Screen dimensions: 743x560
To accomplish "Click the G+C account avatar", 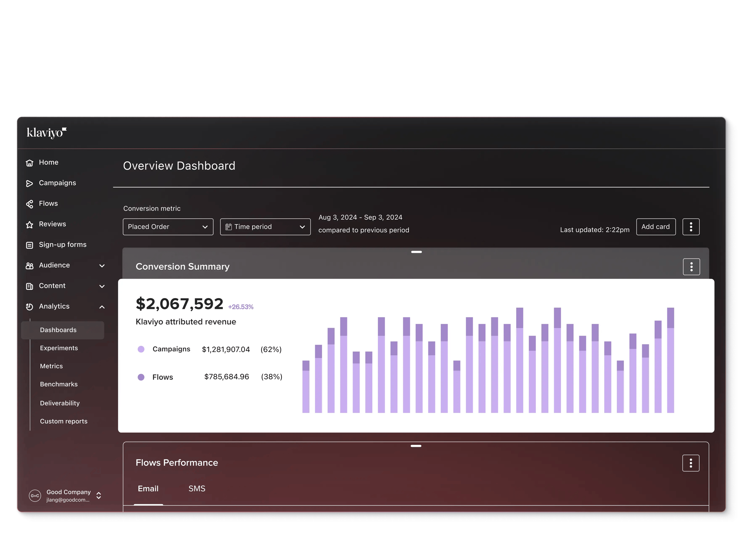I will (35, 496).
